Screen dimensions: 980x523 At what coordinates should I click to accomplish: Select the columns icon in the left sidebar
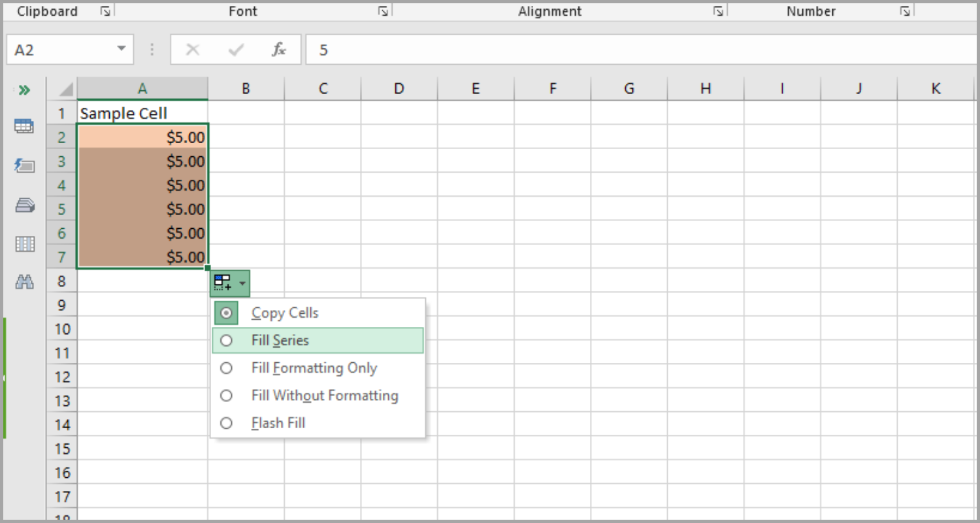point(24,244)
